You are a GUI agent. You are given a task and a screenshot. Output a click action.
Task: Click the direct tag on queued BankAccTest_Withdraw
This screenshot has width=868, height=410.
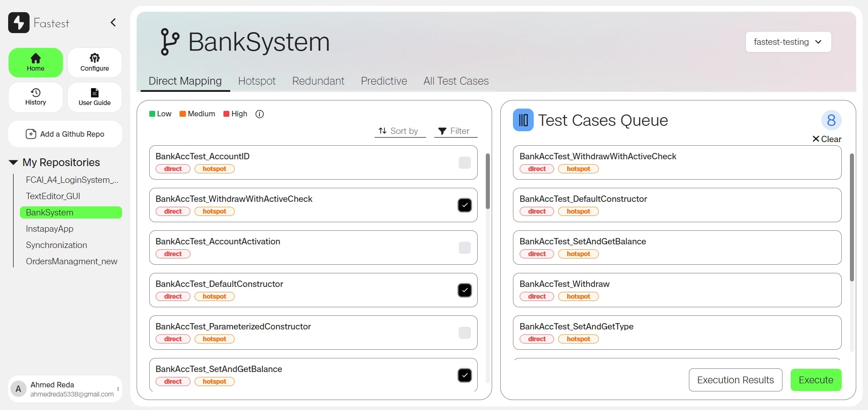point(537,297)
